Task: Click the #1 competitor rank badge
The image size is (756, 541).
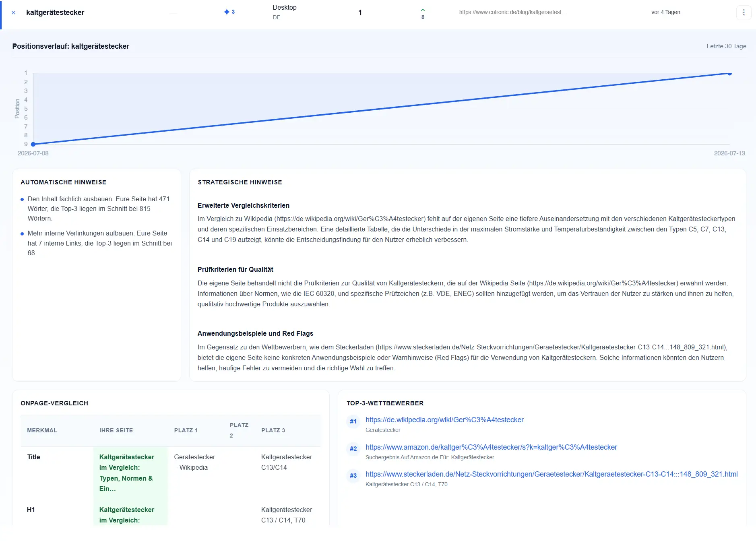Action: 353,421
